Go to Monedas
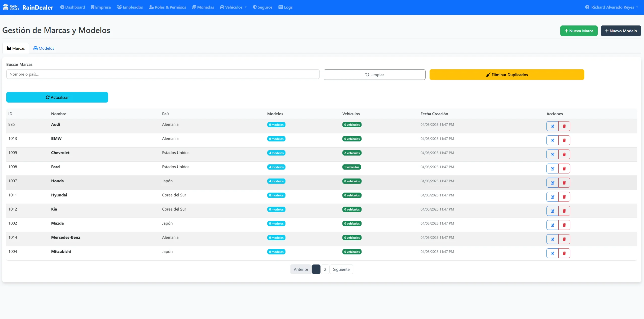Image resolution: width=644 pixels, height=319 pixels. click(203, 7)
